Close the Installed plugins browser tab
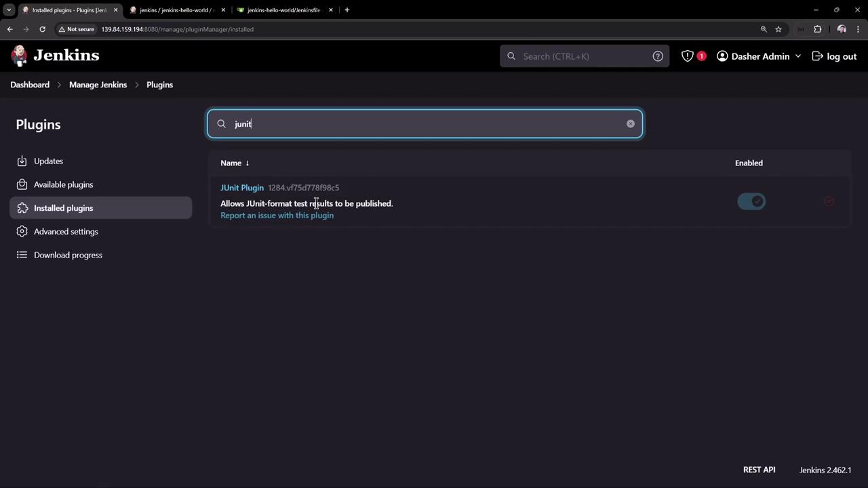This screenshot has width=868, height=488. [115, 10]
